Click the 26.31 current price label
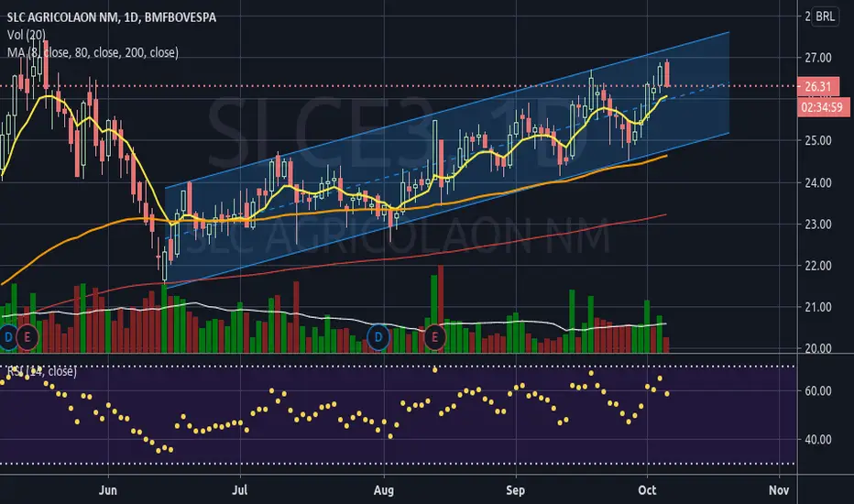Viewport: 854px width, 504px height. 818,86
